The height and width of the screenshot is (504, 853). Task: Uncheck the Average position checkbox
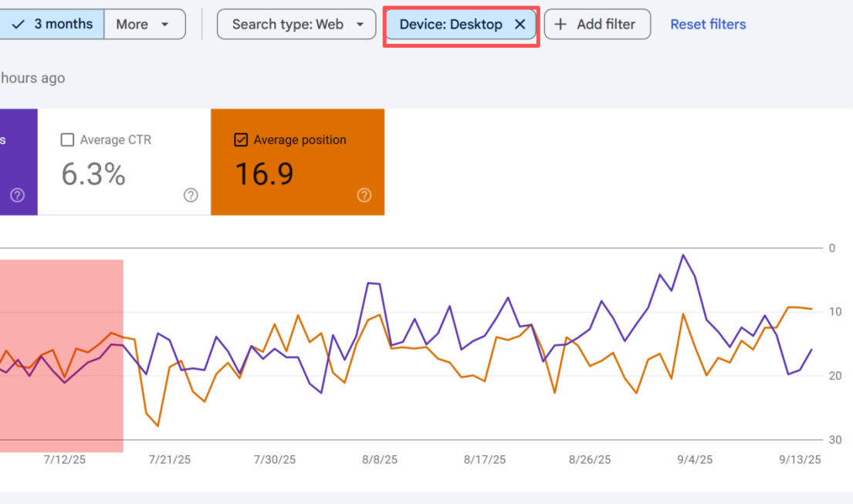241,140
